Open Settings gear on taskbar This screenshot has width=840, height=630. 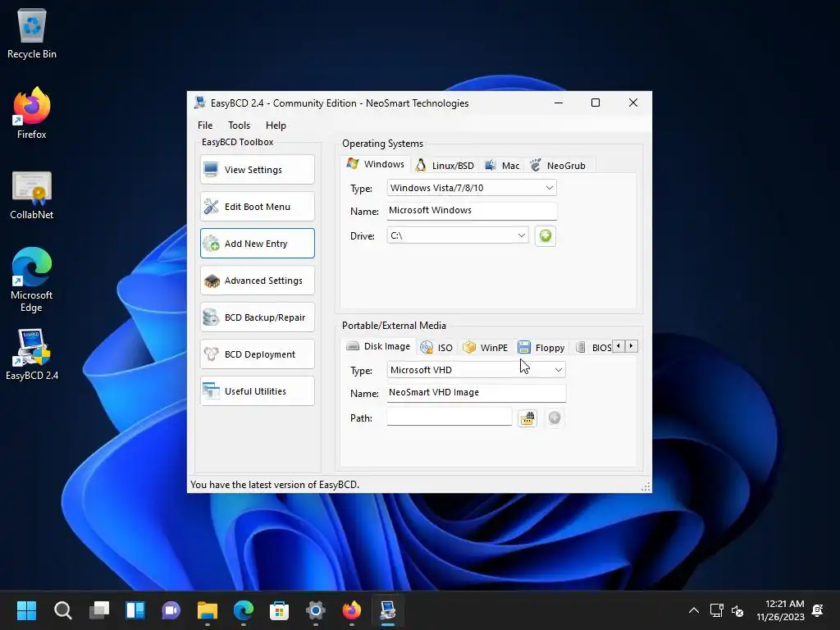[316, 610]
